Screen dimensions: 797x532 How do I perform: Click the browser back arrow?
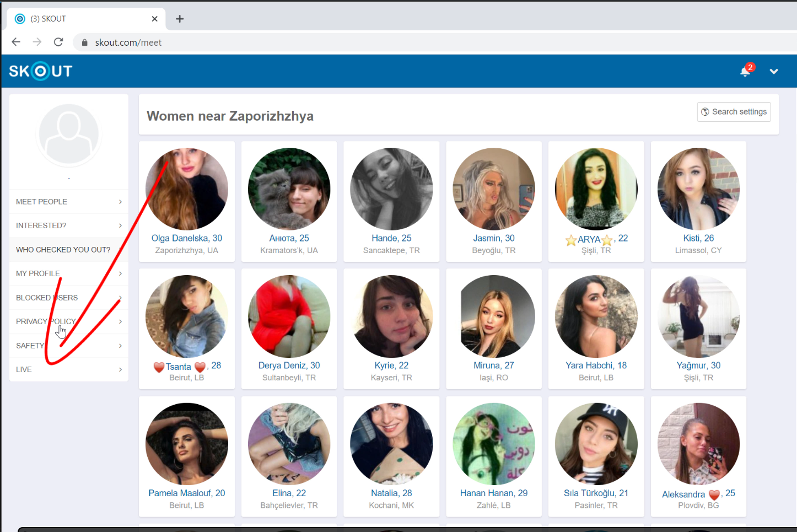15,42
